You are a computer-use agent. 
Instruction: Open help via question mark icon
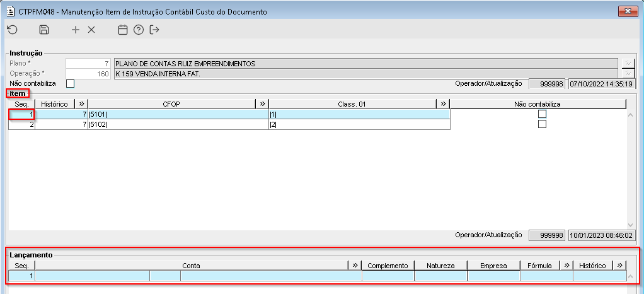pyautogui.click(x=139, y=30)
